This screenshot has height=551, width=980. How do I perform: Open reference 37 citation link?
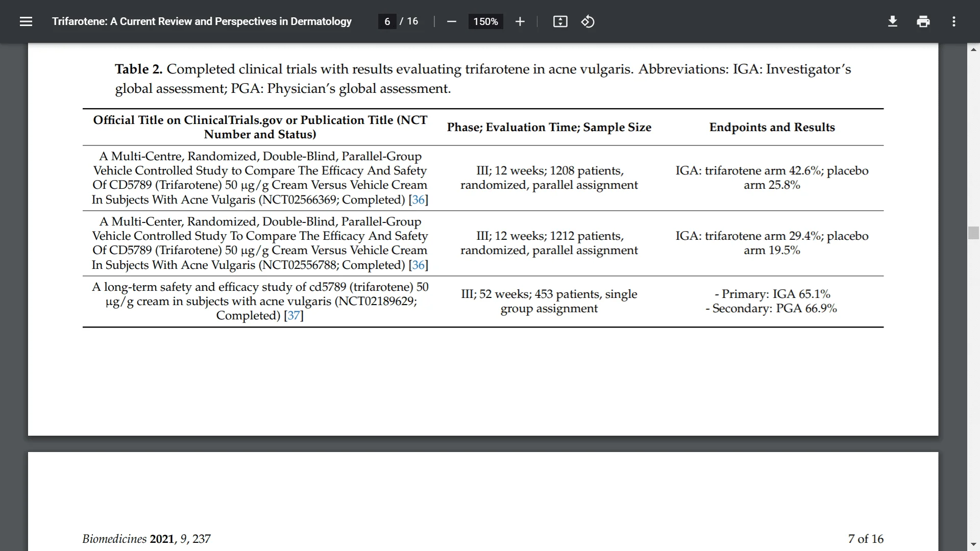click(x=293, y=315)
